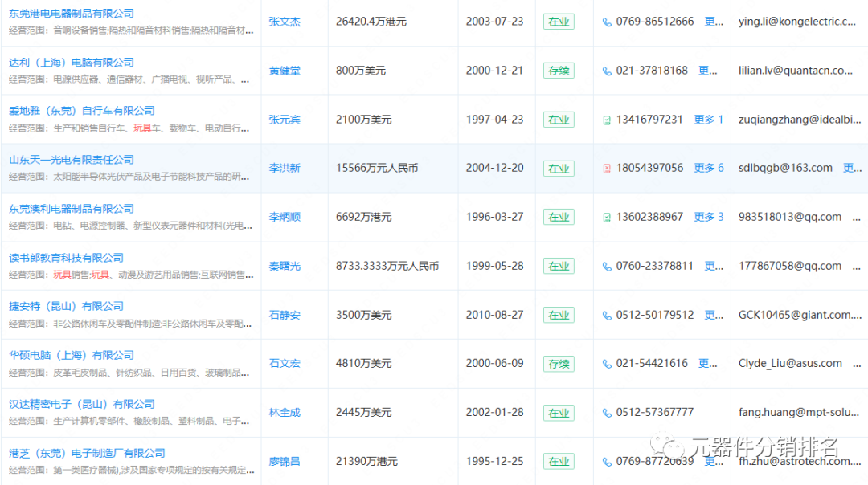Select founding date 2002-01-28

tap(494, 413)
